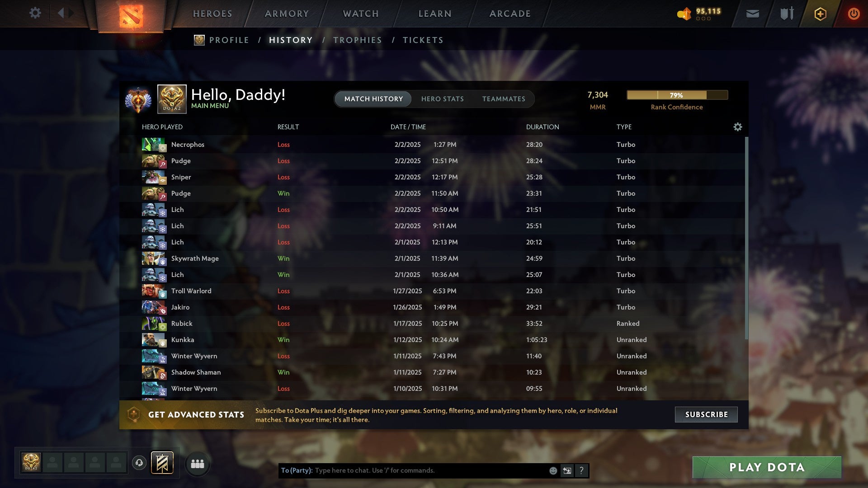Click the party chat input field
The image size is (868, 488).
(429, 471)
